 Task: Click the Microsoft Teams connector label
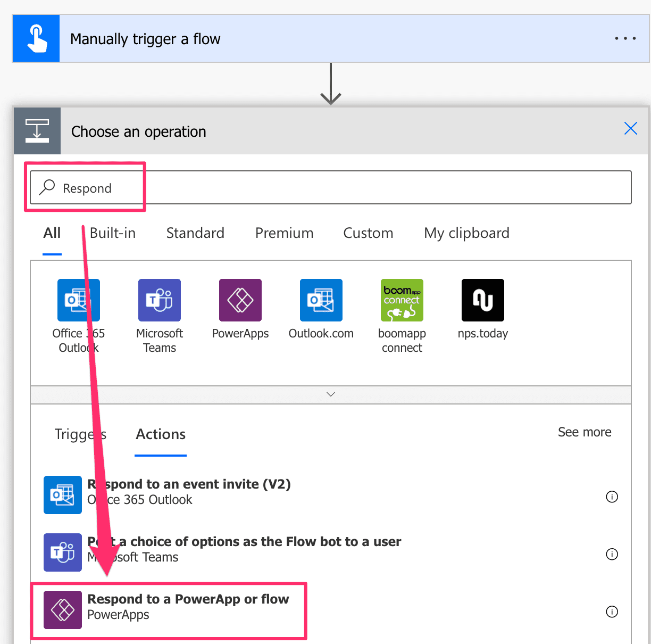[160, 341]
